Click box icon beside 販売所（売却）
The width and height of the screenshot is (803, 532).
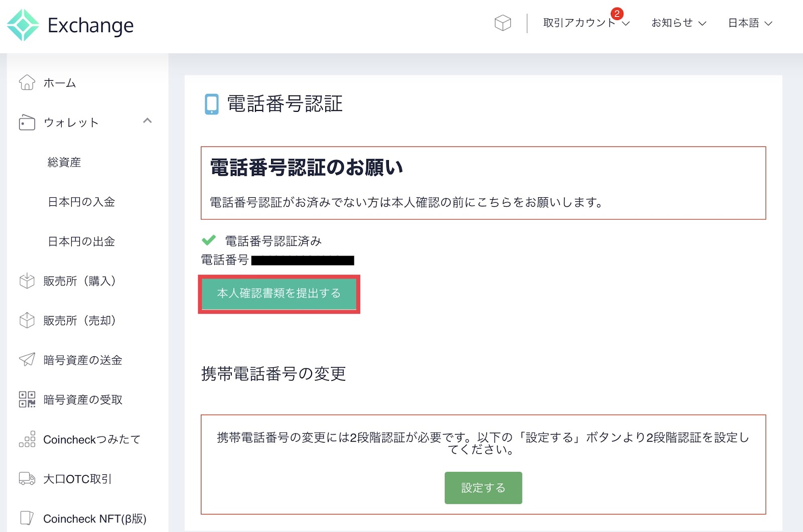pyautogui.click(x=27, y=321)
